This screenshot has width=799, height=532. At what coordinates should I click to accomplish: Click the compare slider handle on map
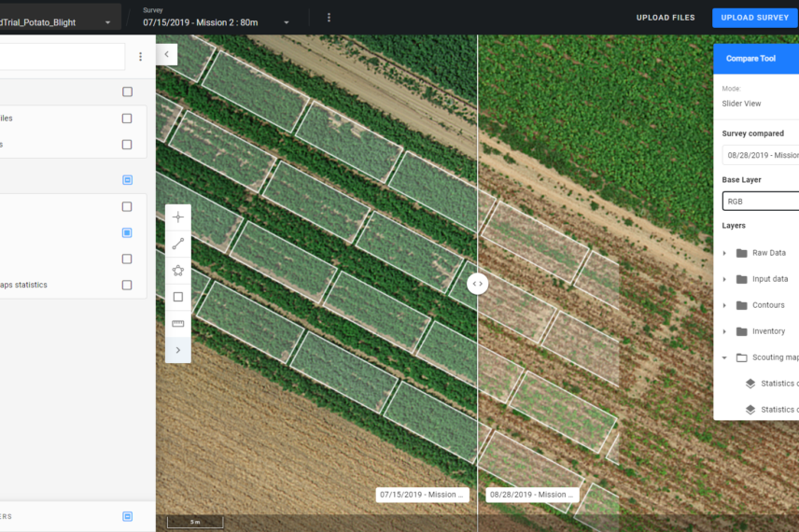(477, 284)
